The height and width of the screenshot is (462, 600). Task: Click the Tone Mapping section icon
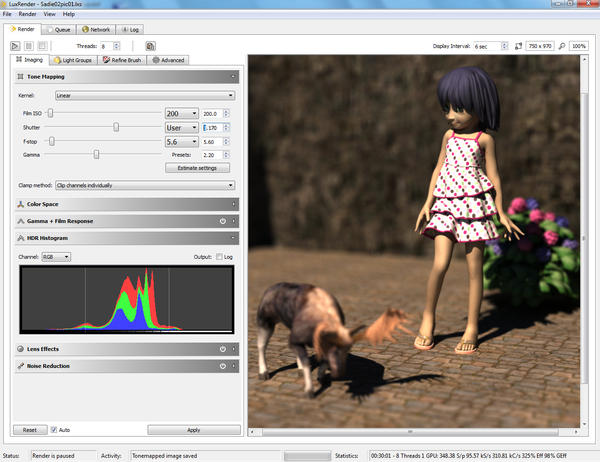20,77
